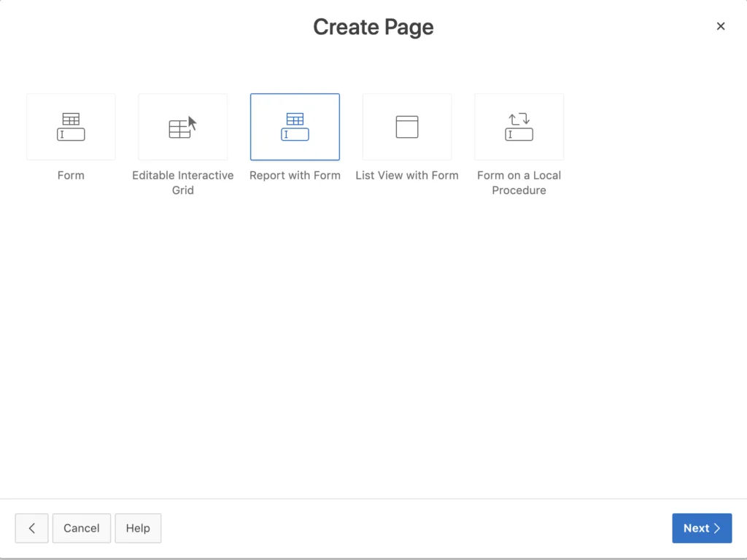Screen dimensions: 747x560
Task: Select the Form page type icon
Action: (71, 127)
